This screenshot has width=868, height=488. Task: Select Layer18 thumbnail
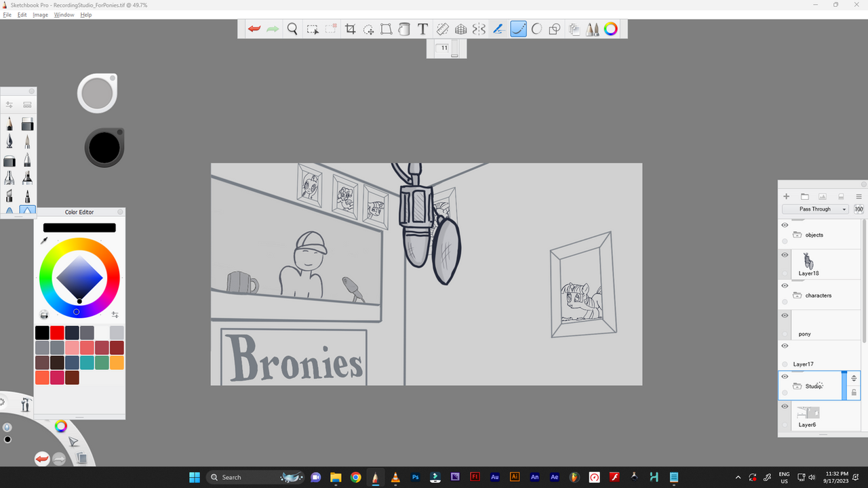808,261
